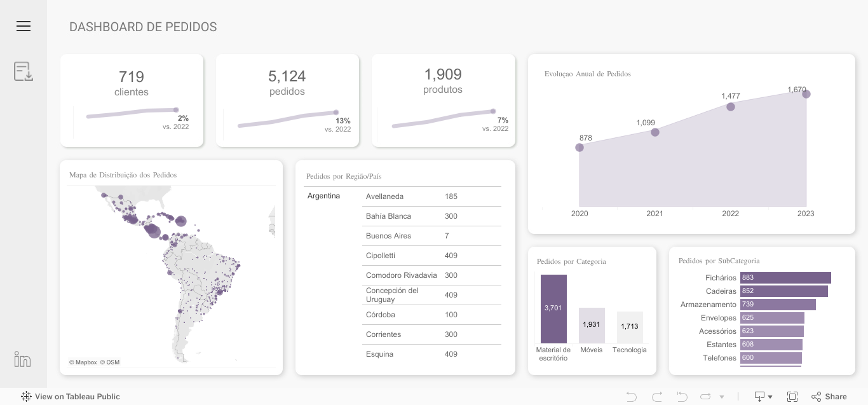
Task: Toggle fullscreen mode with the expand icon
Action: pyautogui.click(x=792, y=396)
